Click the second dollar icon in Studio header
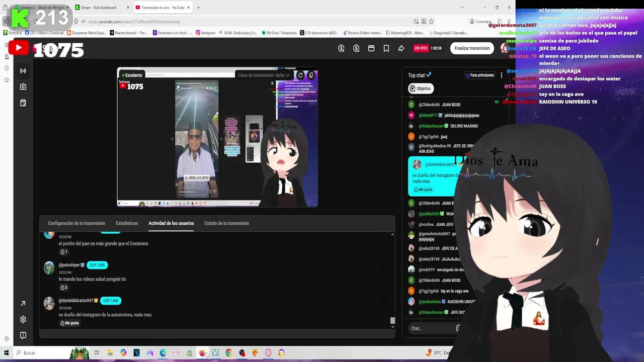The height and width of the screenshot is (362, 644). tap(356, 48)
